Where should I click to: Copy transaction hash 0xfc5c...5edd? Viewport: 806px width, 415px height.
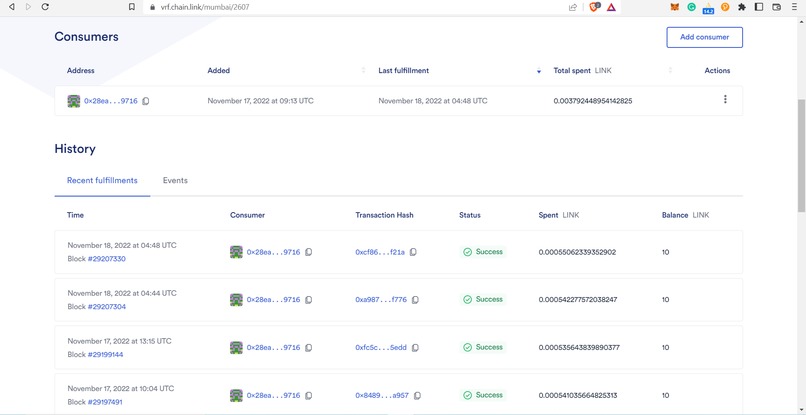pyautogui.click(x=415, y=348)
